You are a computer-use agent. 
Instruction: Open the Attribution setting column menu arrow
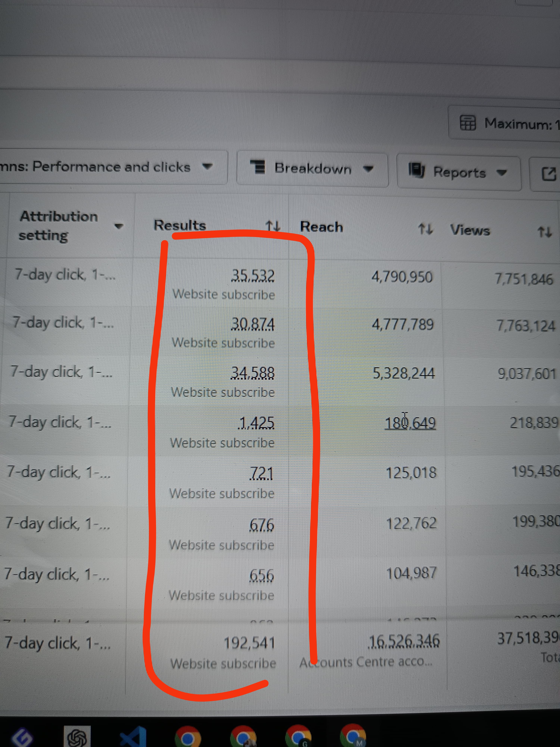click(119, 226)
